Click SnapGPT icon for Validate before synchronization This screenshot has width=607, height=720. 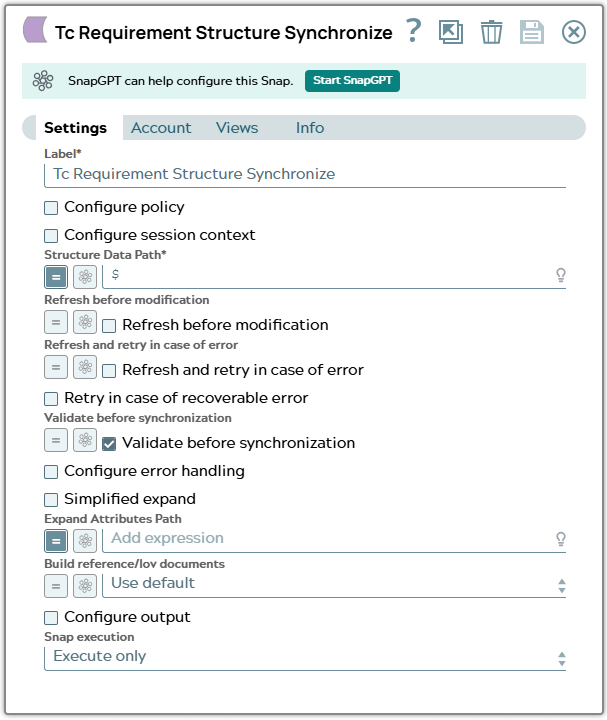[85, 440]
